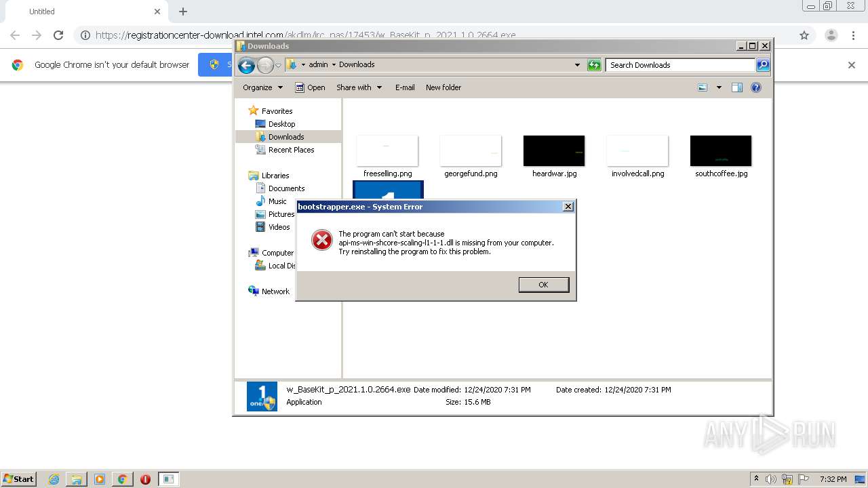868x488 pixels.
Task: Open the Chrome profile icon
Action: (x=831, y=35)
